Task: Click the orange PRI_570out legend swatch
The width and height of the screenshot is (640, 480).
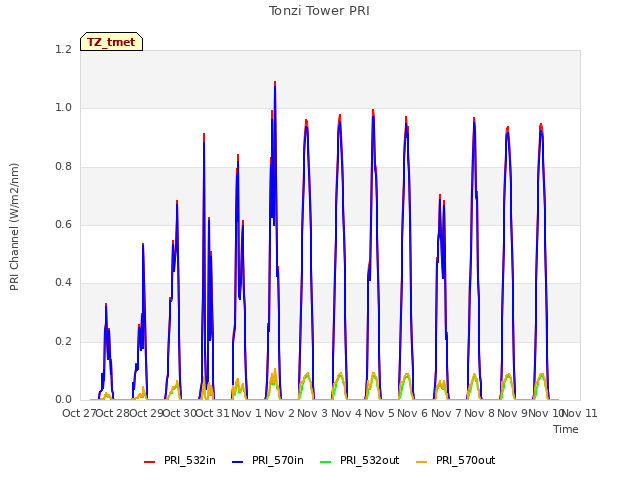Action: coord(422,462)
